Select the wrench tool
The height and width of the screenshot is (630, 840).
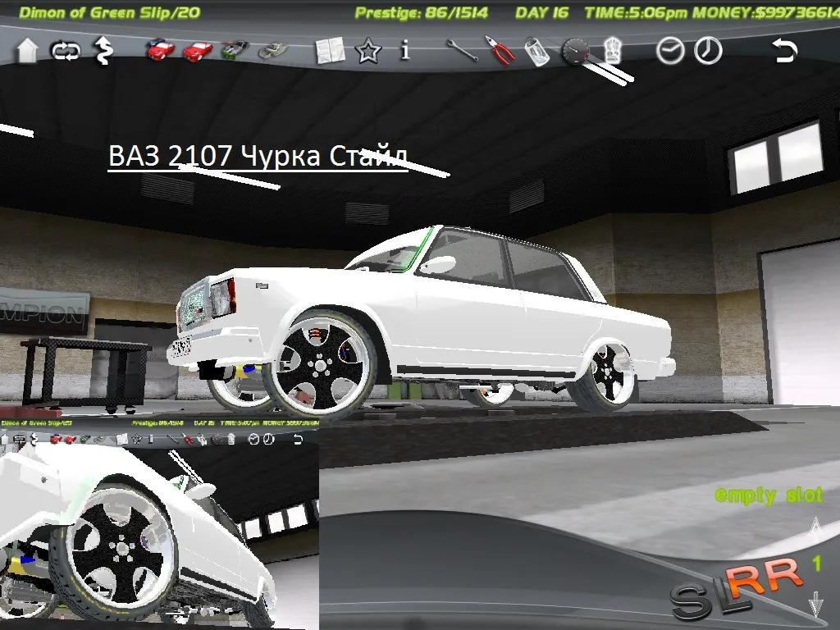pyautogui.click(x=463, y=51)
